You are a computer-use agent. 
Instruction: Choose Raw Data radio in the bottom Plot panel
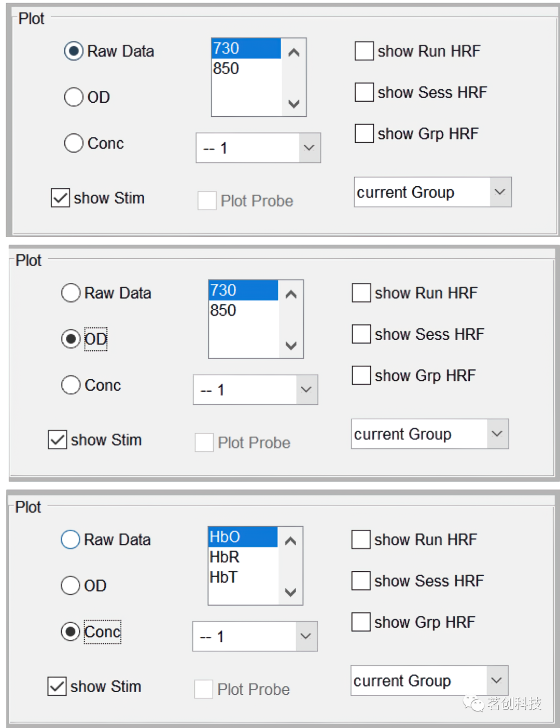pos(71,540)
